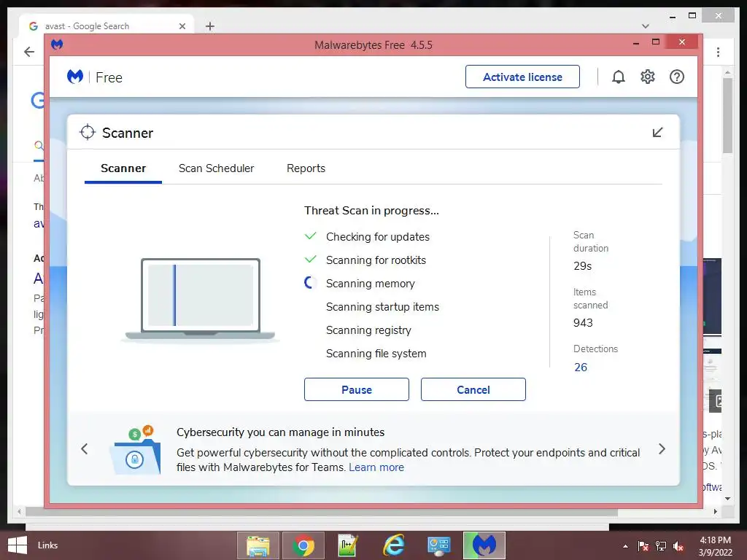Switch to the Scanner tab

point(123,168)
